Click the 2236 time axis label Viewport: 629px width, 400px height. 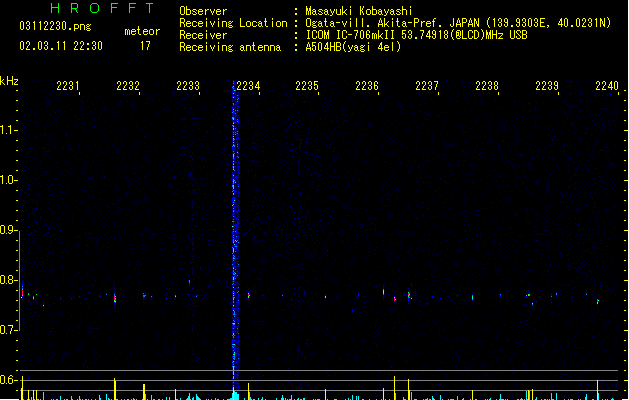pyautogui.click(x=367, y=86)
